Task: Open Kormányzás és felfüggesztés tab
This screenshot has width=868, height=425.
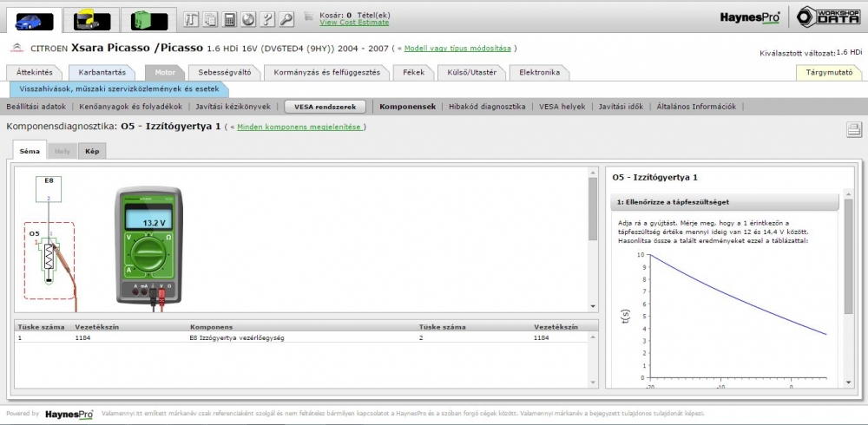Action: coord(326,73)
